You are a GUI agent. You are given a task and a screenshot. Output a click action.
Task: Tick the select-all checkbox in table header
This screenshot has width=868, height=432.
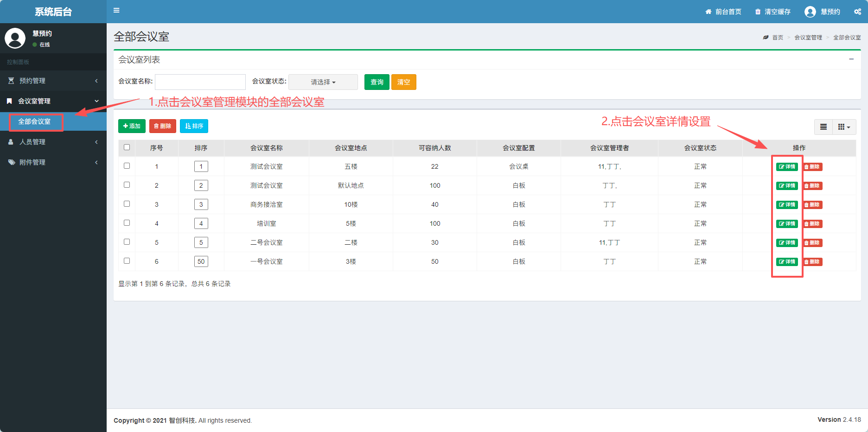tap(127, 147)
